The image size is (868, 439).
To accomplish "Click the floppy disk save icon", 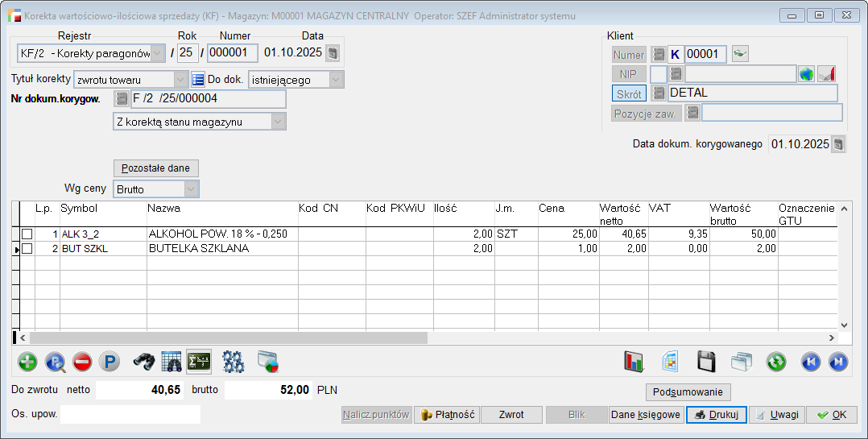I will coord(706,362).
